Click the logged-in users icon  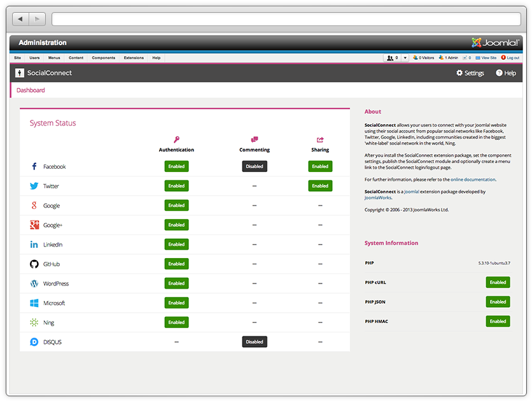[x=390, y=58]
